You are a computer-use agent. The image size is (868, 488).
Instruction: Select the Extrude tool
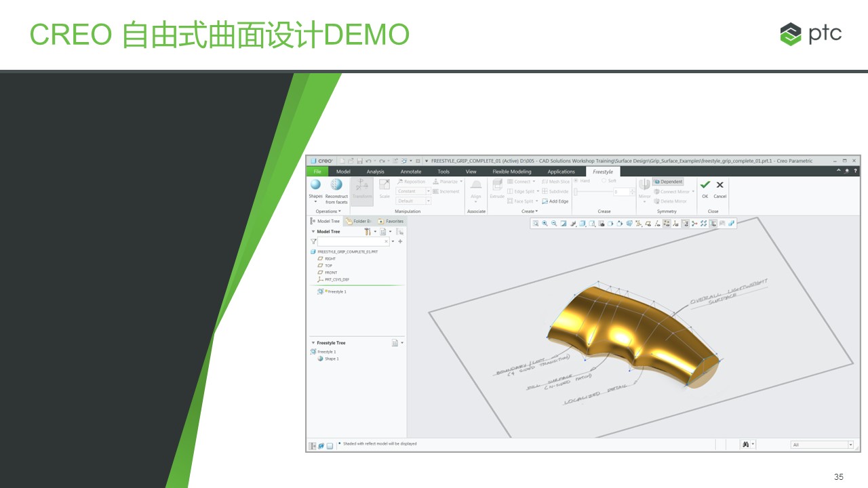(497, 190)
